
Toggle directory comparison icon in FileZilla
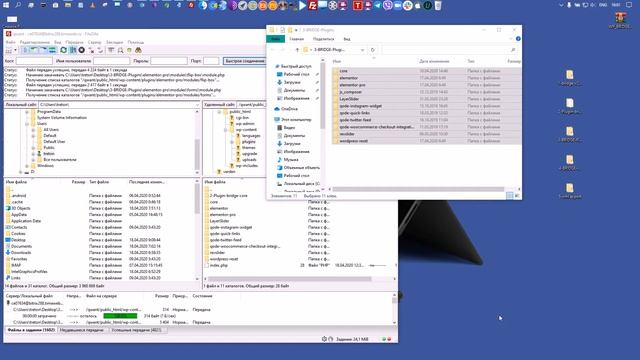click(x=120, y=50)
